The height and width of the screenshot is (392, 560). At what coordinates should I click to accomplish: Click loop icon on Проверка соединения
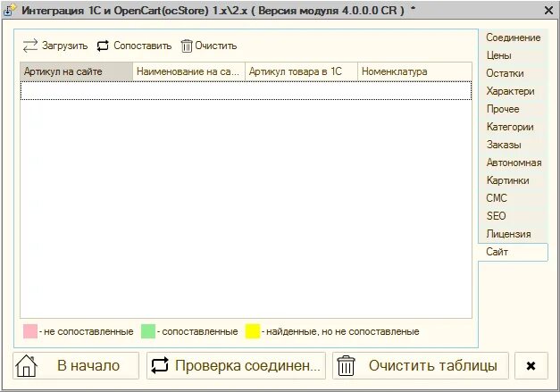pos(160,365)
